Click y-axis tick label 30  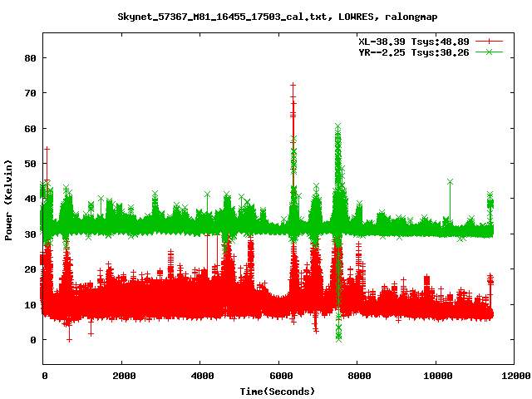(x=30, y=234)
